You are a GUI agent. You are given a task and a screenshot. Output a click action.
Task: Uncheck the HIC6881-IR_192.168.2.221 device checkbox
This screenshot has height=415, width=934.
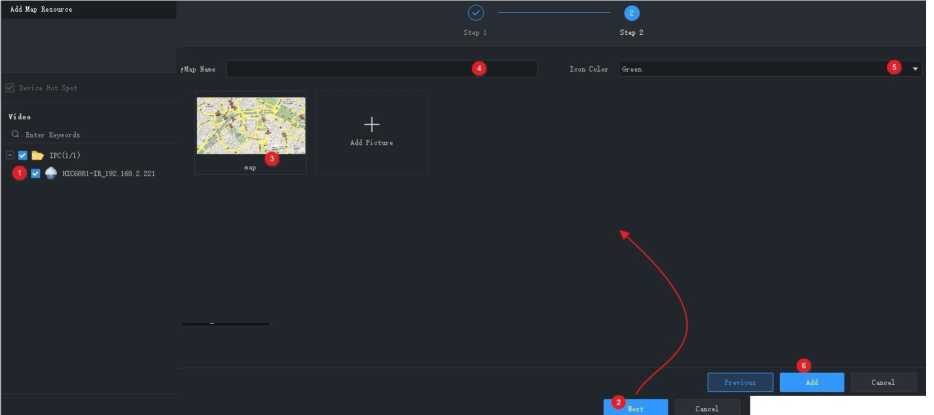36,173
